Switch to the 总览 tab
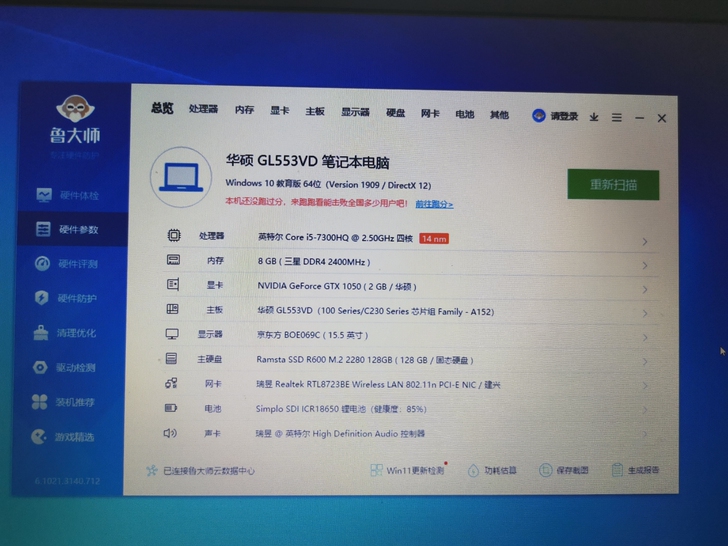Screen dimensions: 728x546 click(162, 108)
